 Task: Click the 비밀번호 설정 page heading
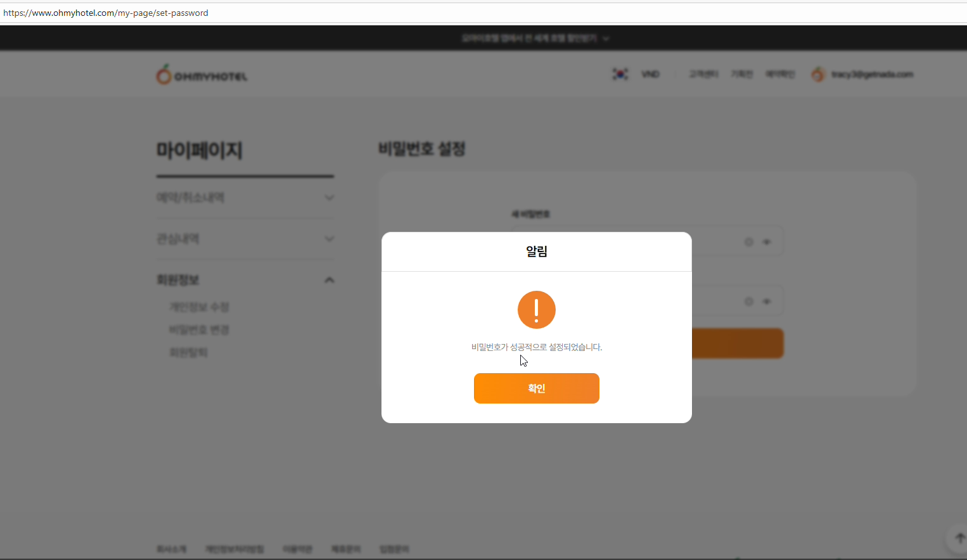pos(422,149)
